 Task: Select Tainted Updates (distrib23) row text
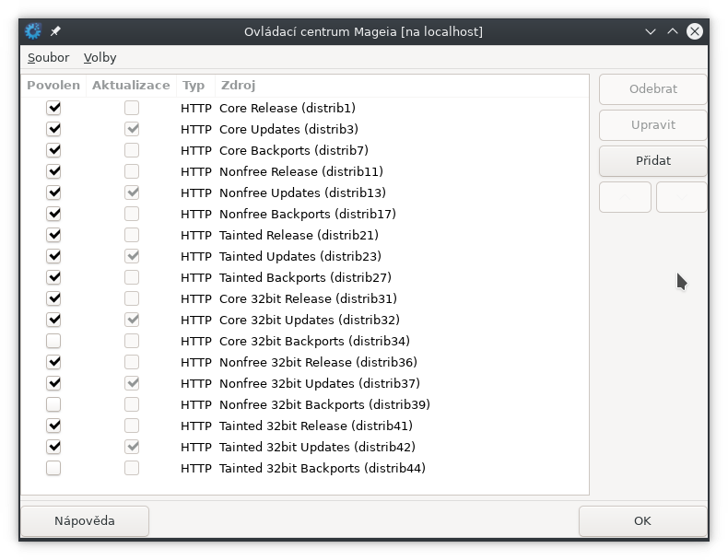300,256
